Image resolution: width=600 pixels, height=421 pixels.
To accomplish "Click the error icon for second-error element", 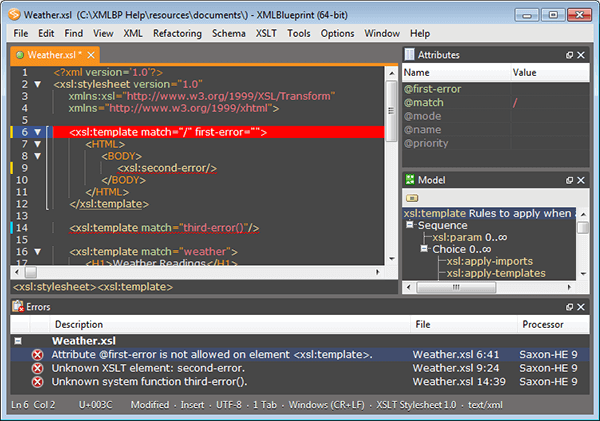I will coord(38,368).
